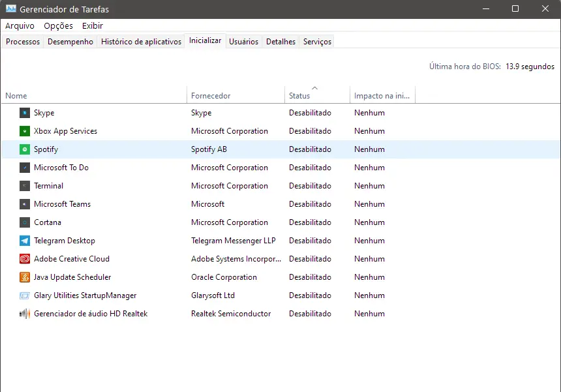Switch to the Desempenho tab
561x392 pixels.
70,41
